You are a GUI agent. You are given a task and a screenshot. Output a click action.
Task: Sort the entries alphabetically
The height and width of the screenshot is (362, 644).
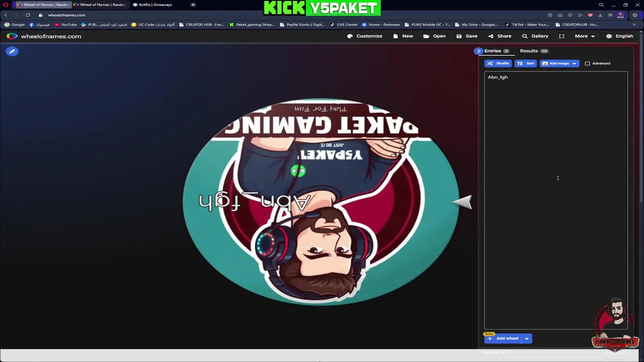tap(526, 63)
